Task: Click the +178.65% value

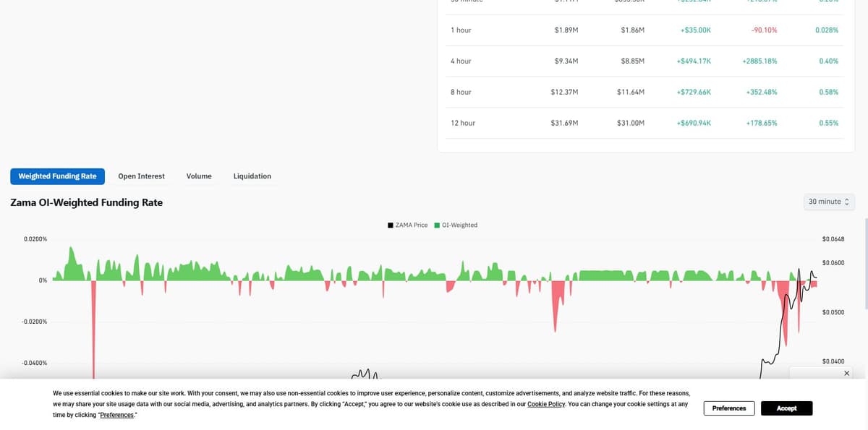Action: pos(762,124)
